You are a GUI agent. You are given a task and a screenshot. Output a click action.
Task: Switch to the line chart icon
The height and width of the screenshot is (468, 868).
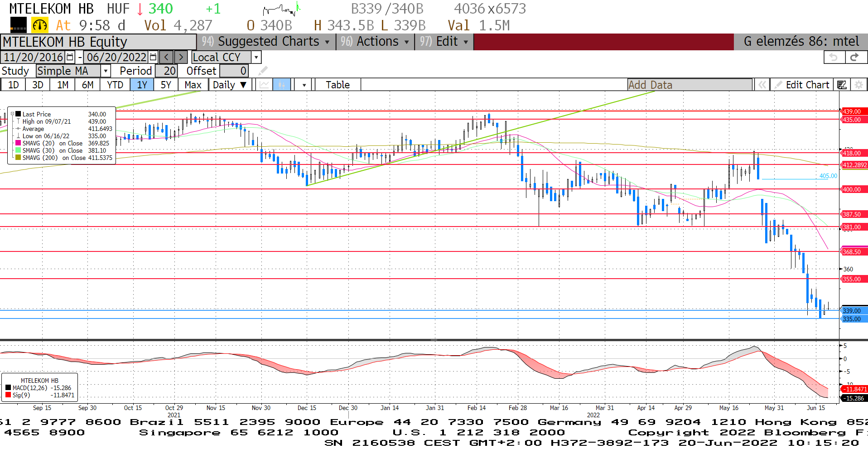264,85
